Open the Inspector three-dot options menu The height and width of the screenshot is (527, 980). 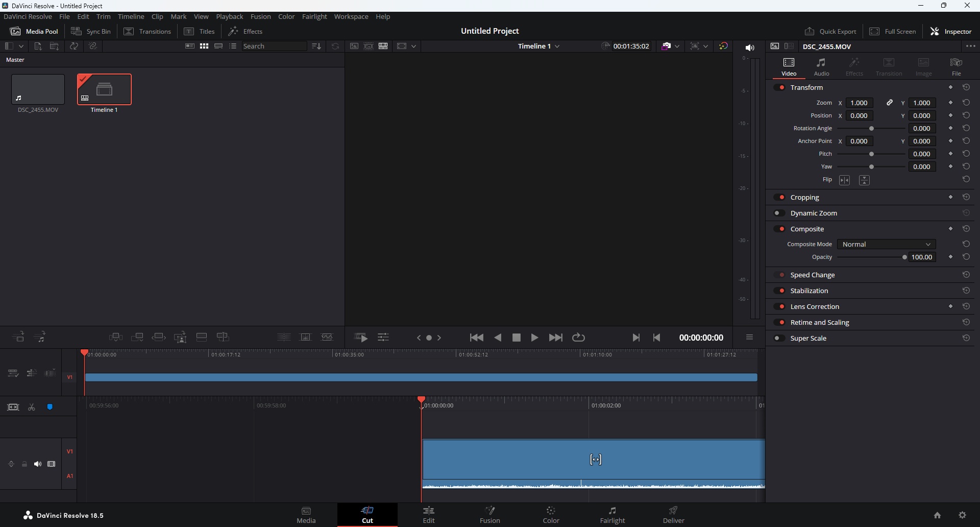click(x=971, y=46)
